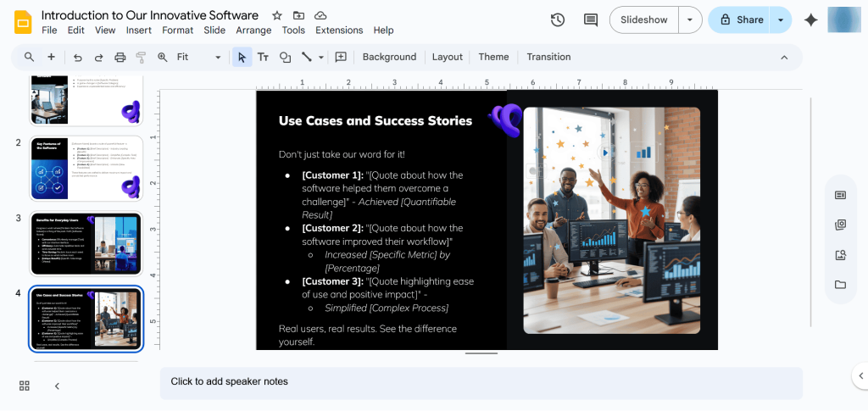Click the speaker notes field
Image resolution: width=868 pixels, height=411 pixels.
point(481,382)
